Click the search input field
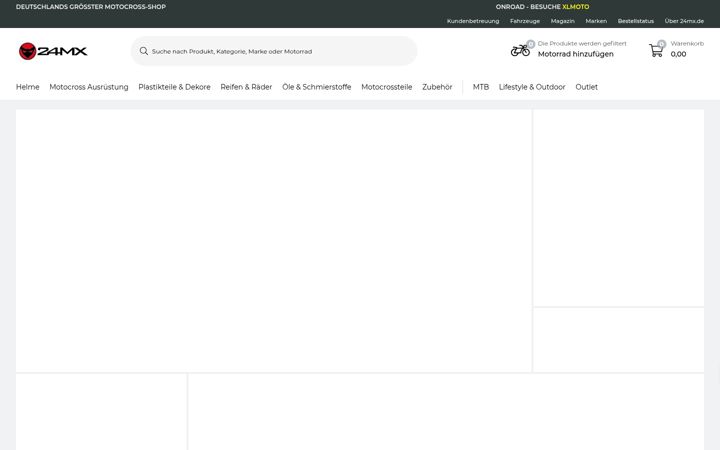720x450 pixels. 274,51
